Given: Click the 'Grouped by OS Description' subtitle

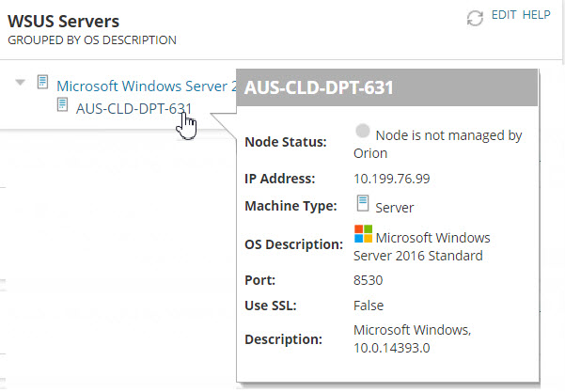Looking at the screenshot, I should point(91,40).
